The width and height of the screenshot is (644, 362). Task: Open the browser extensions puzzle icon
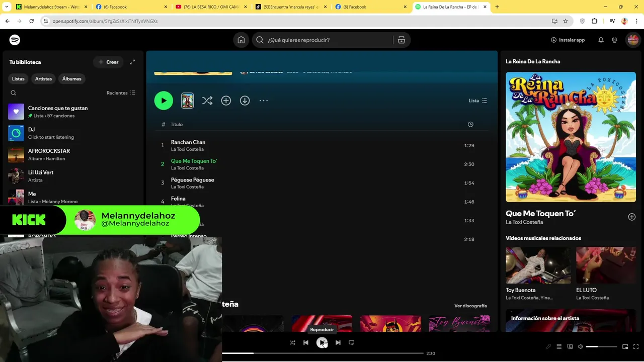click(x=594, y=21)
